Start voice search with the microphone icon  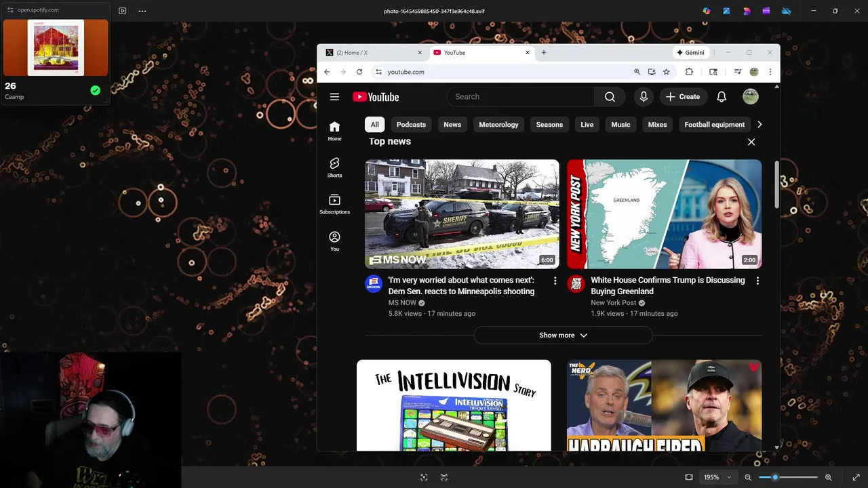pyautogui.click(x=644, y=97)
